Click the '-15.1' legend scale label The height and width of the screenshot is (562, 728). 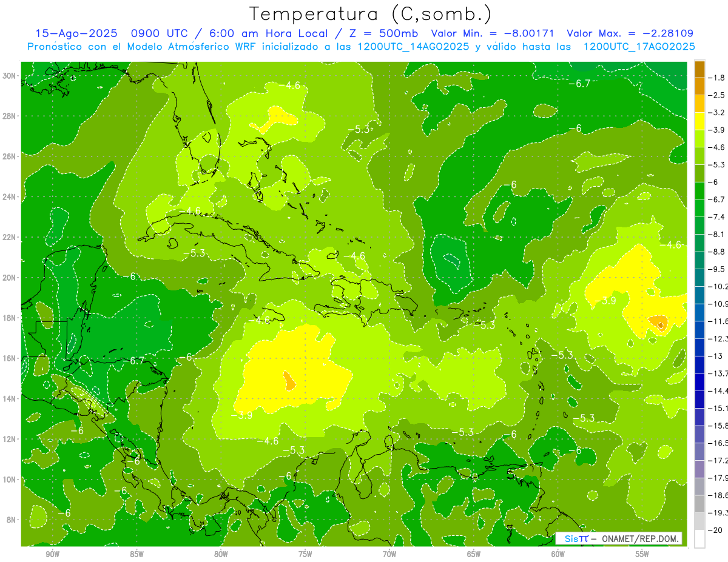pos(720,408)
